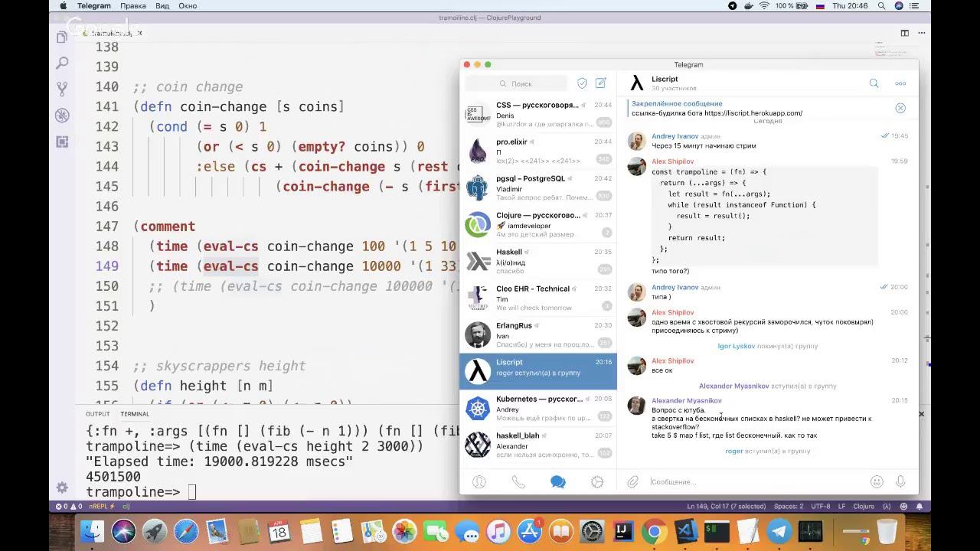Switch to the OUTPUT panel tab
The image size is (980, 551).
click(97, 414)
